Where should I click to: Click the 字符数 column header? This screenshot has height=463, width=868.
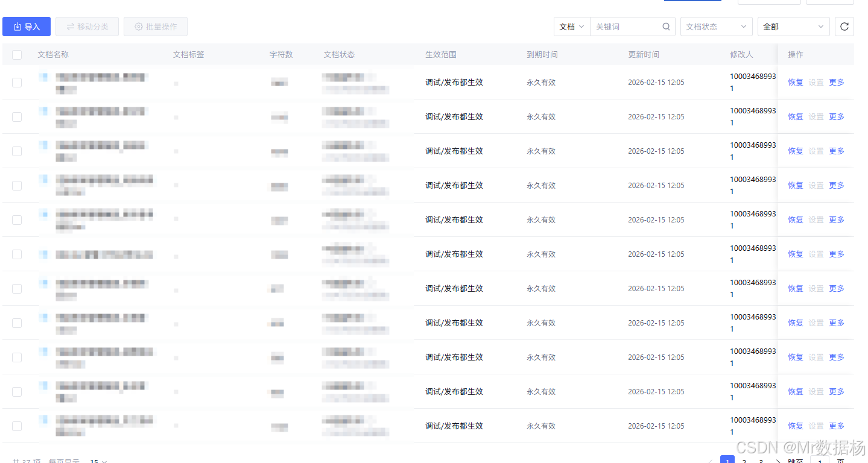(x=281, y=55)
